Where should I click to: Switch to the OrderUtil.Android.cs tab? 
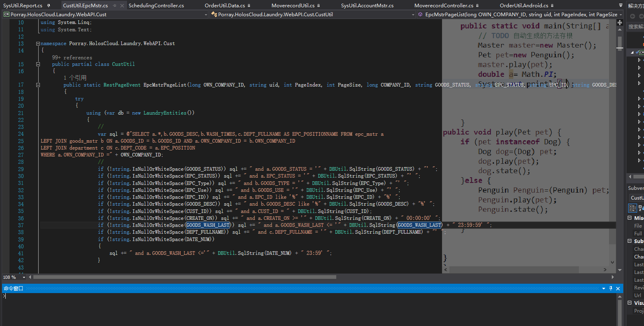click(x=524, y=6)
